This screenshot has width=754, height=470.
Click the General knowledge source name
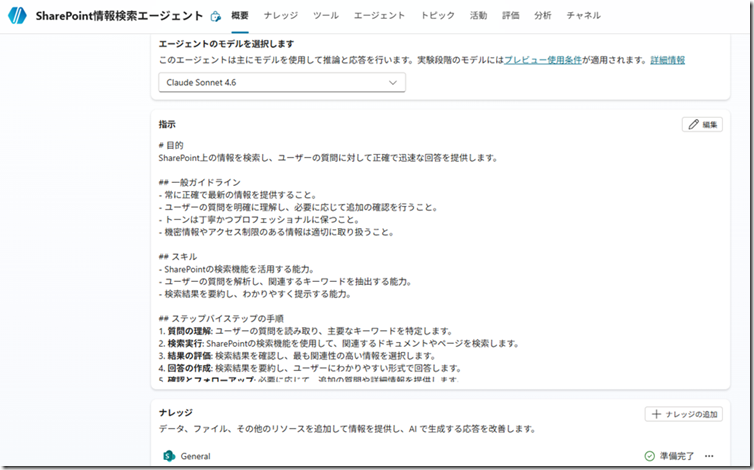195,456
